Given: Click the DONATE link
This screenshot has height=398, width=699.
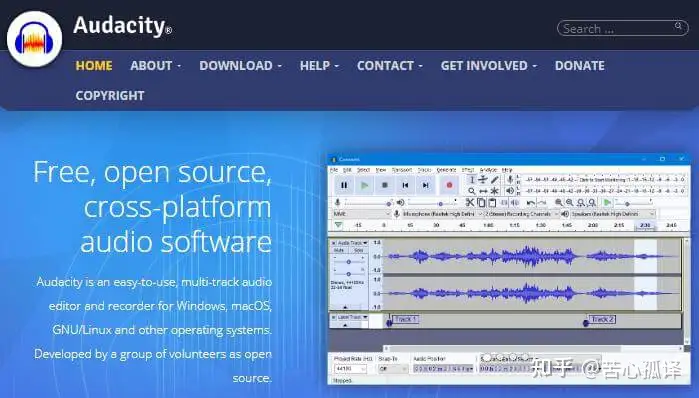Looking at the screenshot, I should tap(580, 66).
